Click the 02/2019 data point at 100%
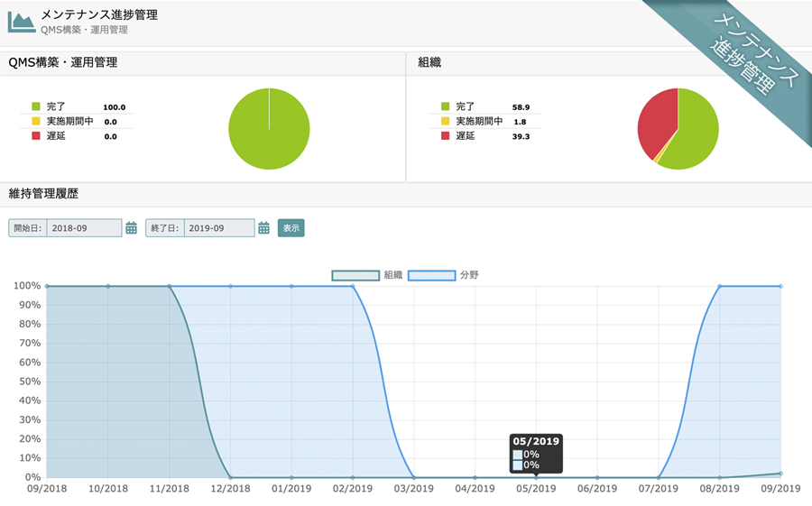 click(353, 286)
